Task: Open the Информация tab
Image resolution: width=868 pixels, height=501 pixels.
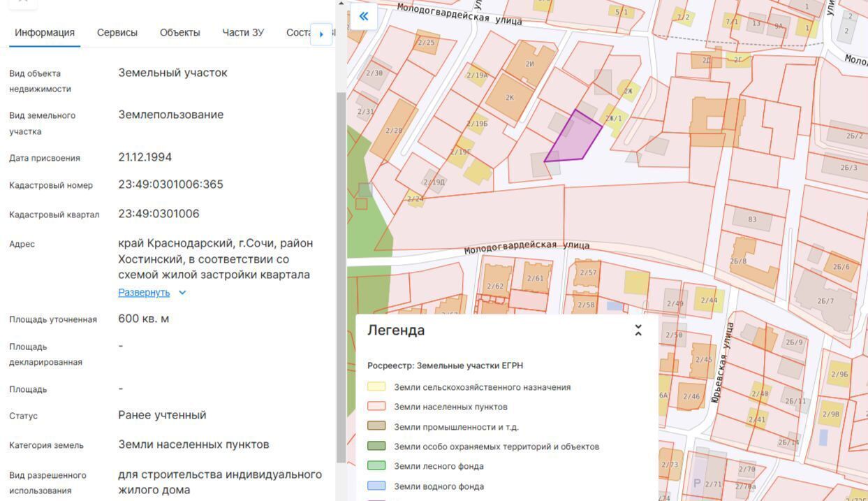Action: [x=45, y=32]
